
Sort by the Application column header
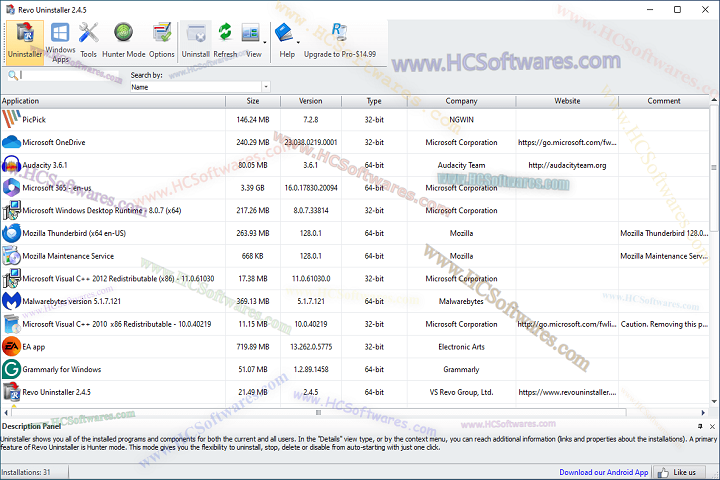(113, 101)
